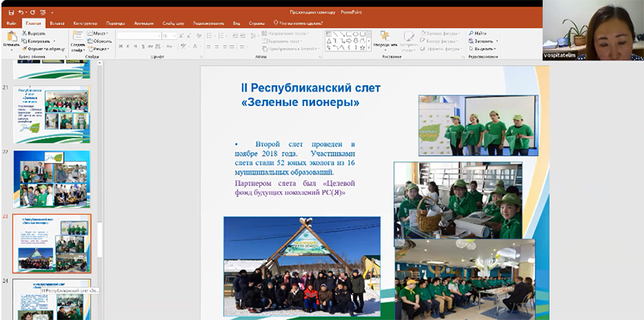Expand the shapes gallery with the More arrow
Image resolution: width=644 pixels, height=320 pixels.
click(x=369, y=47)
